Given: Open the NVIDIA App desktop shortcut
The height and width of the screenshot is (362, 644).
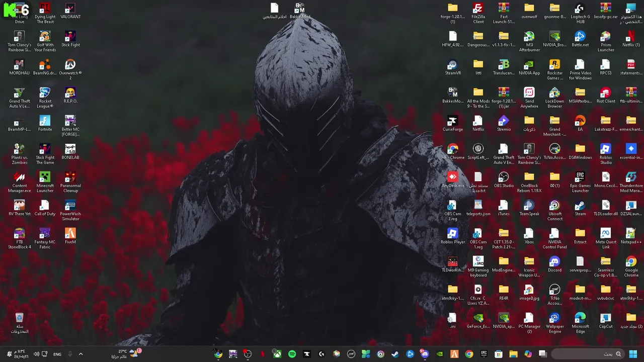Looking at the screenshot, I should pos(529,68).
